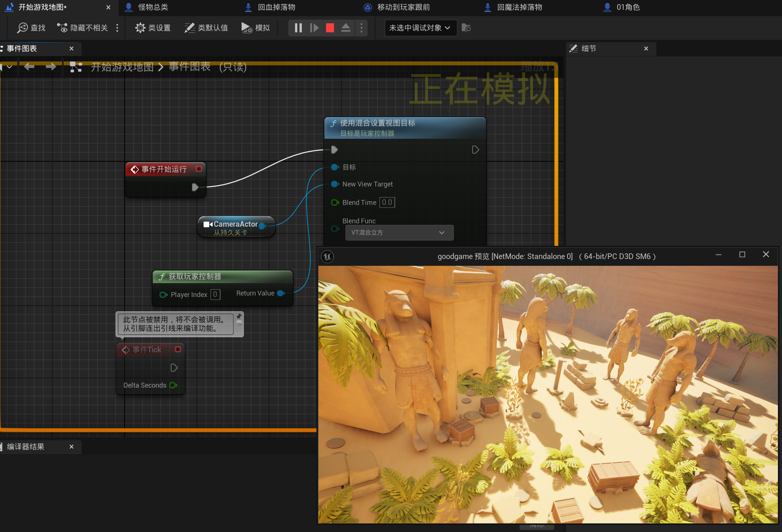782x532 pixels.
Task: Pause the running simulation
Action: (x=298, y=28)
